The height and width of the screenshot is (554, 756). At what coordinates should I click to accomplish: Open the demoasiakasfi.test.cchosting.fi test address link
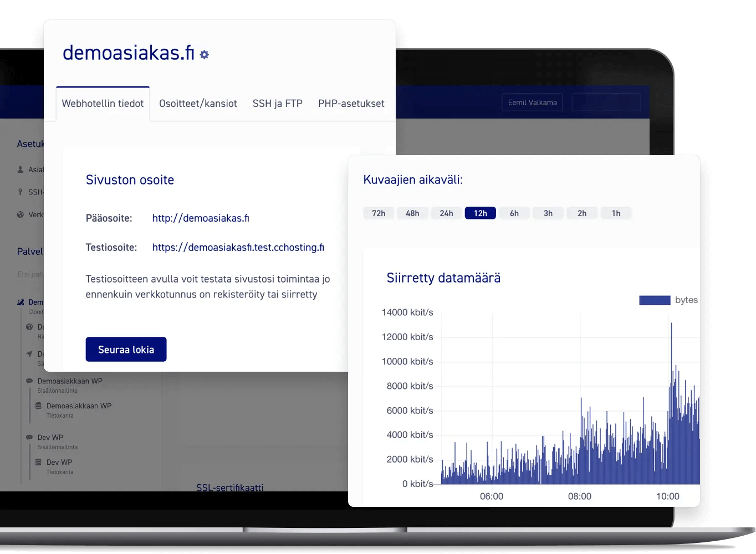pyautogui.click(x=238, y=248)
